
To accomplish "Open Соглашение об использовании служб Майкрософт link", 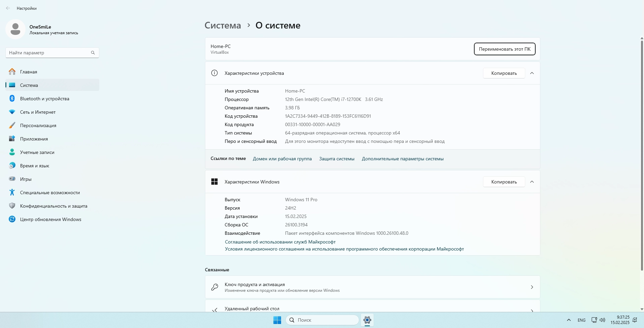I will [280, 242].
